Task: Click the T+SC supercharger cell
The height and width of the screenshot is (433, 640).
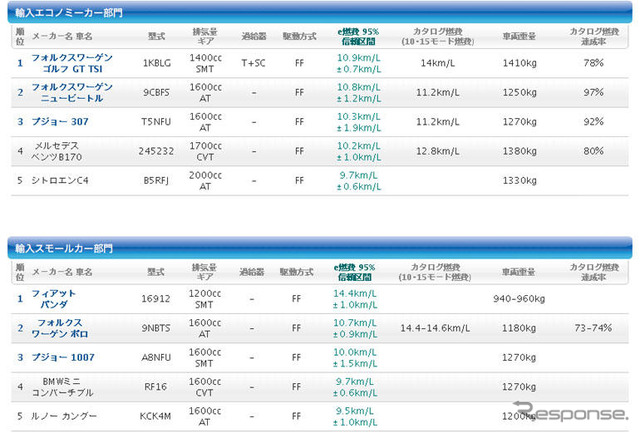Action: pyautogui.click(x=253, y=63)
